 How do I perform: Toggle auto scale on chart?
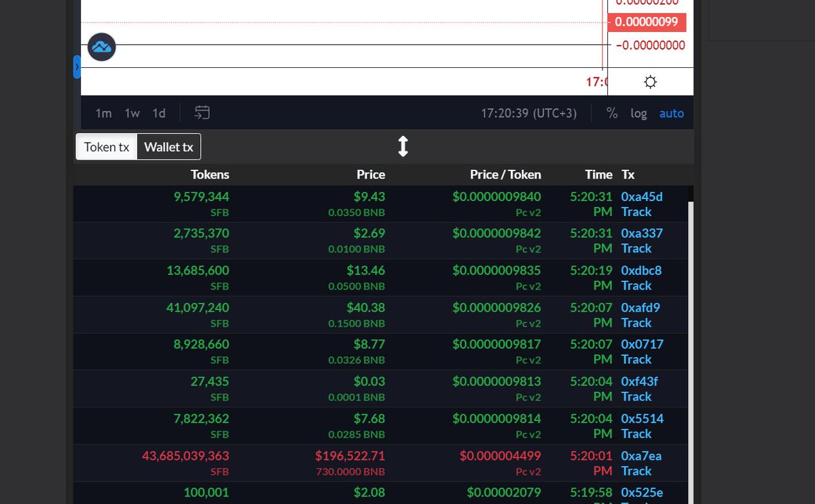pos(672,113)
